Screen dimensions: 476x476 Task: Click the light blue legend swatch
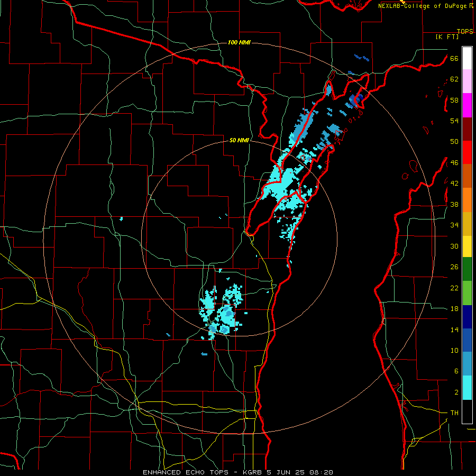467,364
